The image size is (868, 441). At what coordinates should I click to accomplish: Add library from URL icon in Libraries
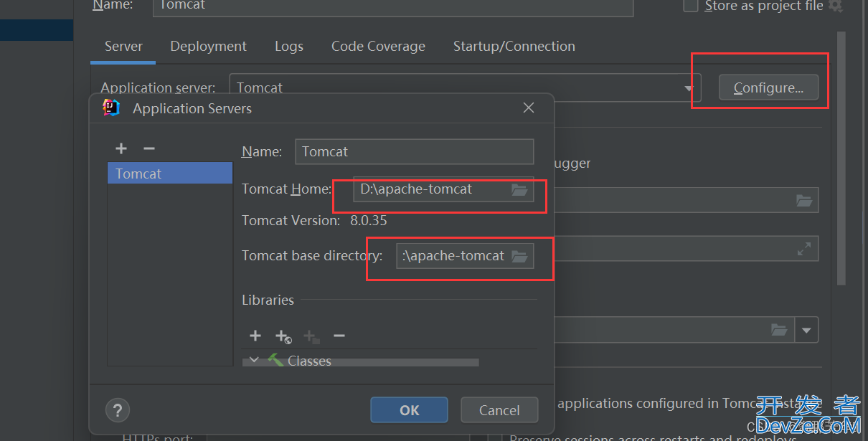[x=283, y=336]
